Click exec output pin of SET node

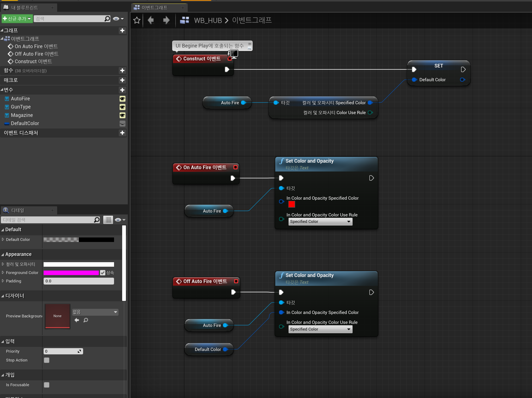coord(463,70)
